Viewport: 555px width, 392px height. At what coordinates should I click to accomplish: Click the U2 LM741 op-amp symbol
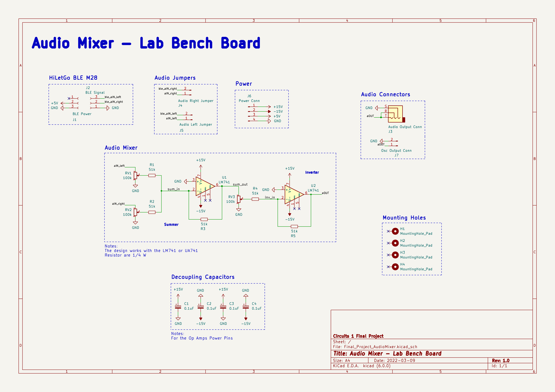(294, 195)
